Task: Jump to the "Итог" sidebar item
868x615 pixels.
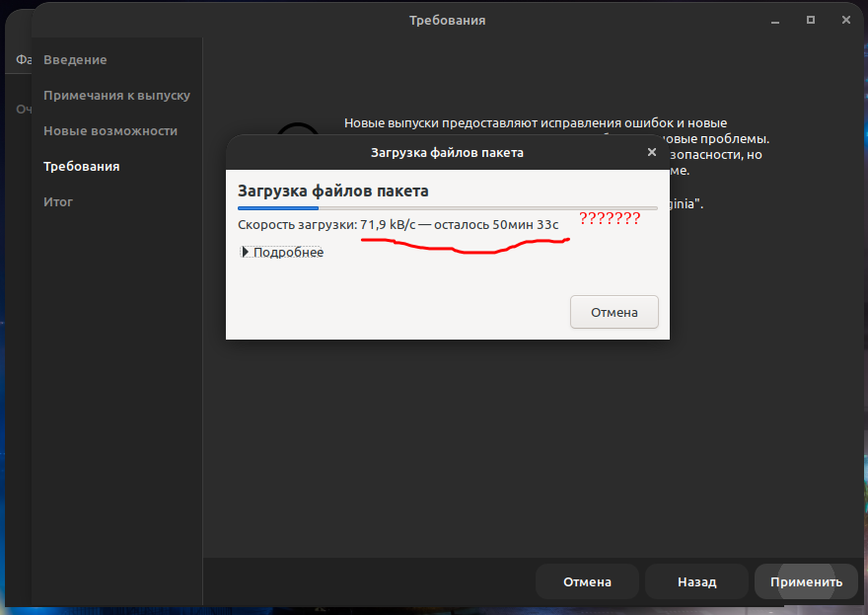Action: pos(58,201)
